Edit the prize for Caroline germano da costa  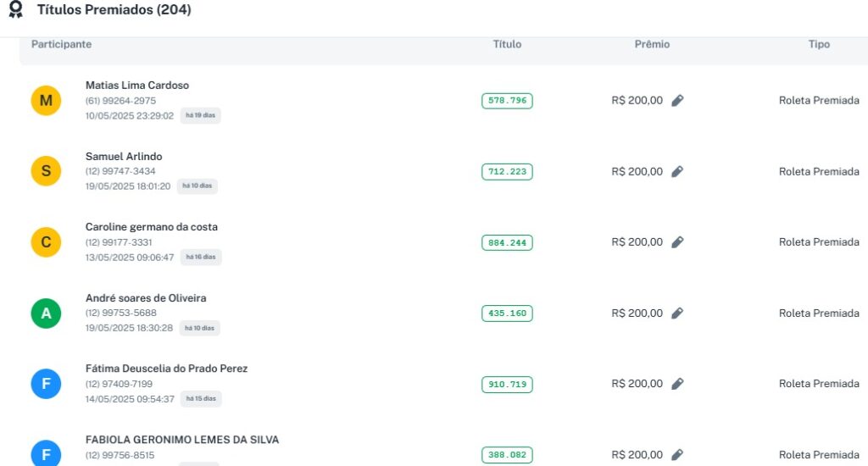point(677,242)
